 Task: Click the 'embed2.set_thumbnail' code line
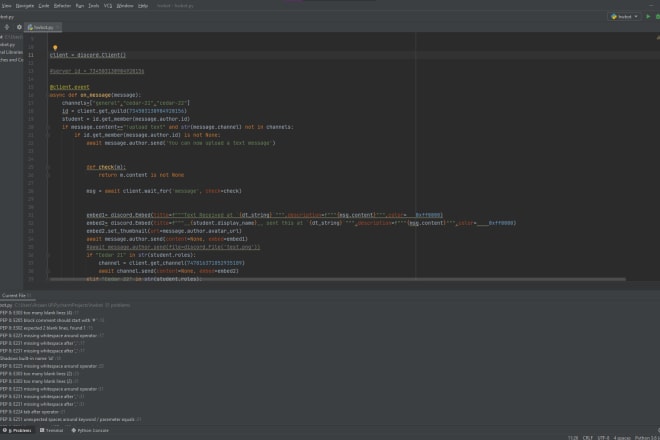coord(164,231)
